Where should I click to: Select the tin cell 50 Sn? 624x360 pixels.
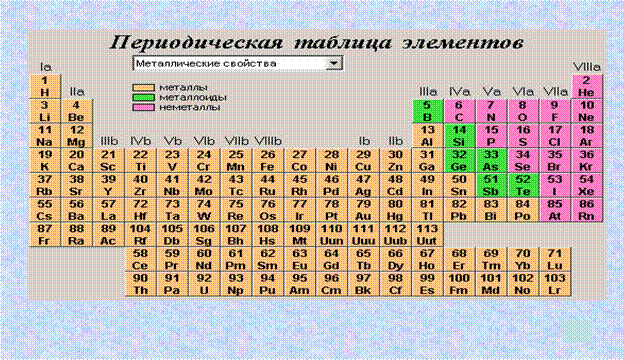459,185
